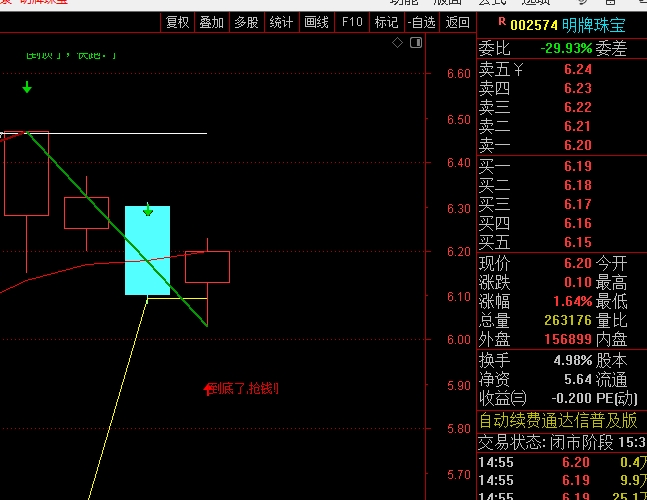Click the 量比 label
This screenshot has width=647, height=500.
[x=612, y=320]
